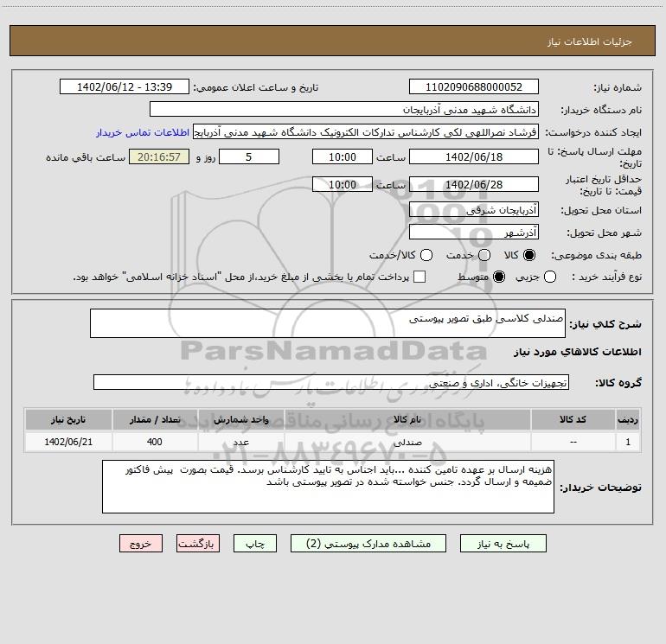Click the price validity date 1402/06/28
The width and height of the screenshot is (666, 644).
click(474, 184)
